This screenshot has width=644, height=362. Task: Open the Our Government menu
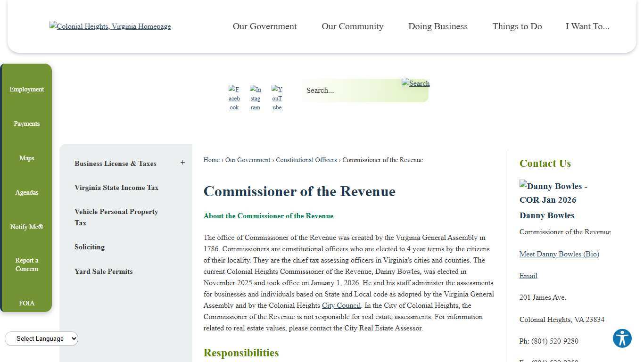pyautogui.click(x=264, y=26)
